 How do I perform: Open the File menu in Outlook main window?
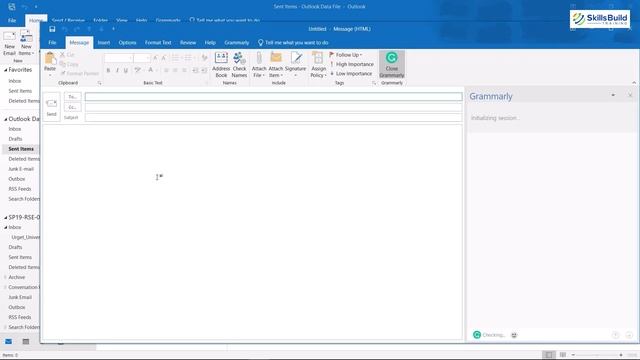tap(12, 20)
